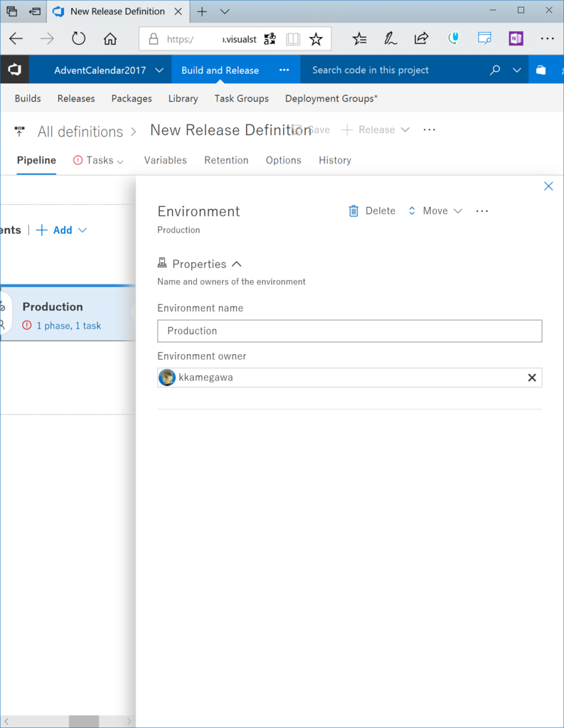This screenshot has width=564, height=728.
Task: Expand the AdventCalendar2017 project dropdown
Action: (159, 70)
